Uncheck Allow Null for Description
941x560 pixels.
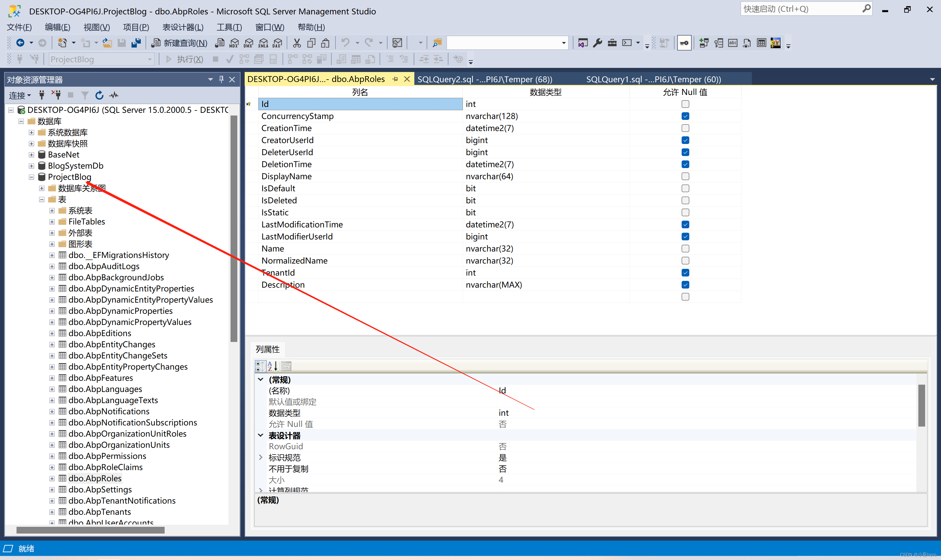coord(685,285)
